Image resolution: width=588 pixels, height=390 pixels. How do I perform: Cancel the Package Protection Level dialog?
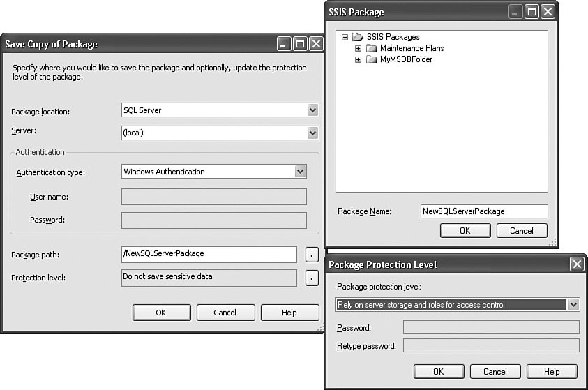click(x=495, y=372)
